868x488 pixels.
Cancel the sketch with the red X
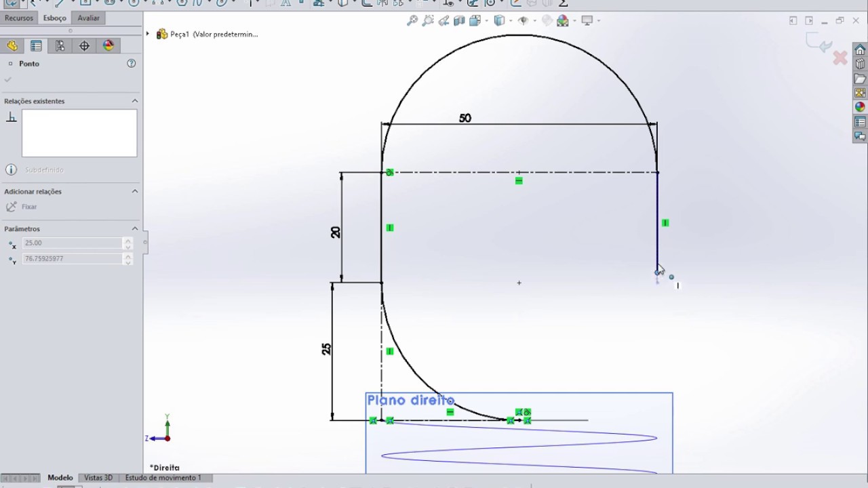tap(840, 58)
